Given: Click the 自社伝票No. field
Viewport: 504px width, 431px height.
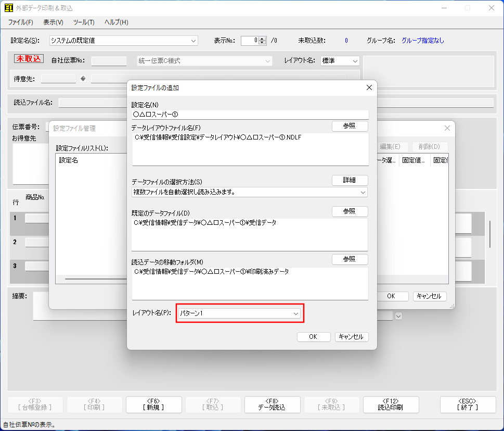Looking at the screenshot, I should coord(109,61).
